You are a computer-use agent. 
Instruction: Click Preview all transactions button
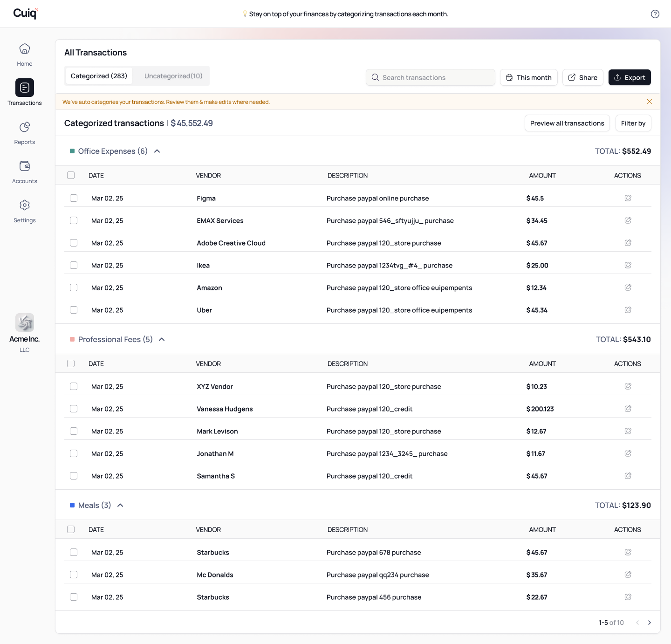pyautogui.click(x=567, y=123)
